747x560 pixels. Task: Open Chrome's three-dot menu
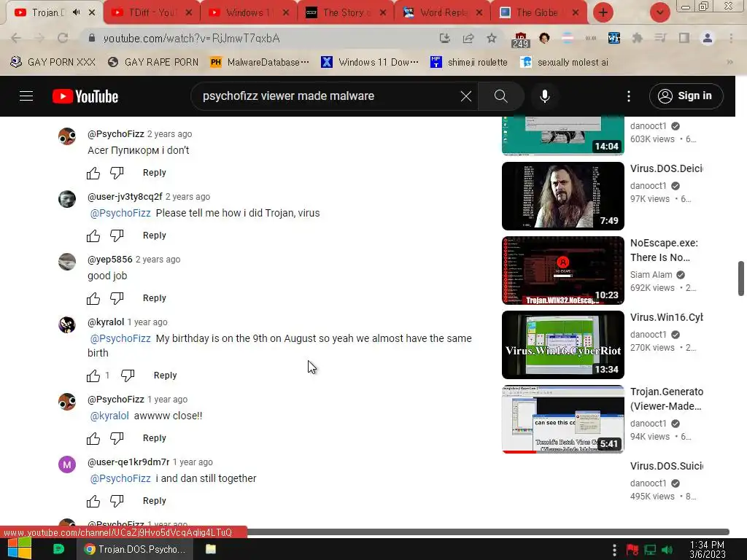(731, 38)
